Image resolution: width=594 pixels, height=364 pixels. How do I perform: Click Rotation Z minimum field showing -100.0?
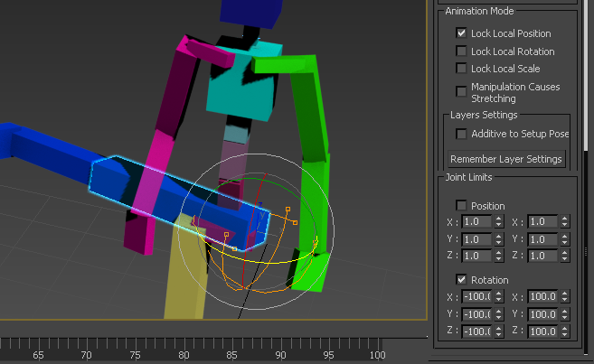(x=476, y=331)
